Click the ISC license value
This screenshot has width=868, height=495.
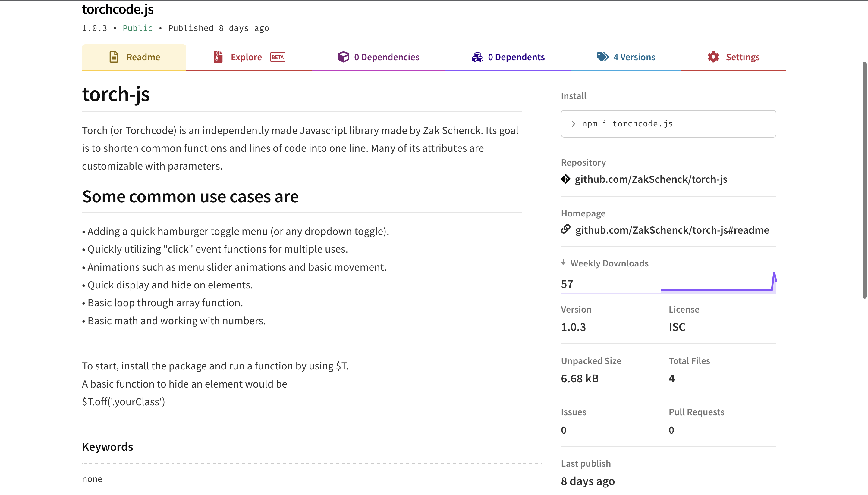tap(677, 327)
